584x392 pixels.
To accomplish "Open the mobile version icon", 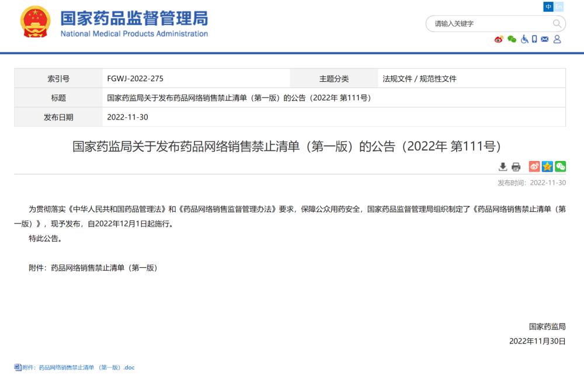I will click(x=534, y=39).
